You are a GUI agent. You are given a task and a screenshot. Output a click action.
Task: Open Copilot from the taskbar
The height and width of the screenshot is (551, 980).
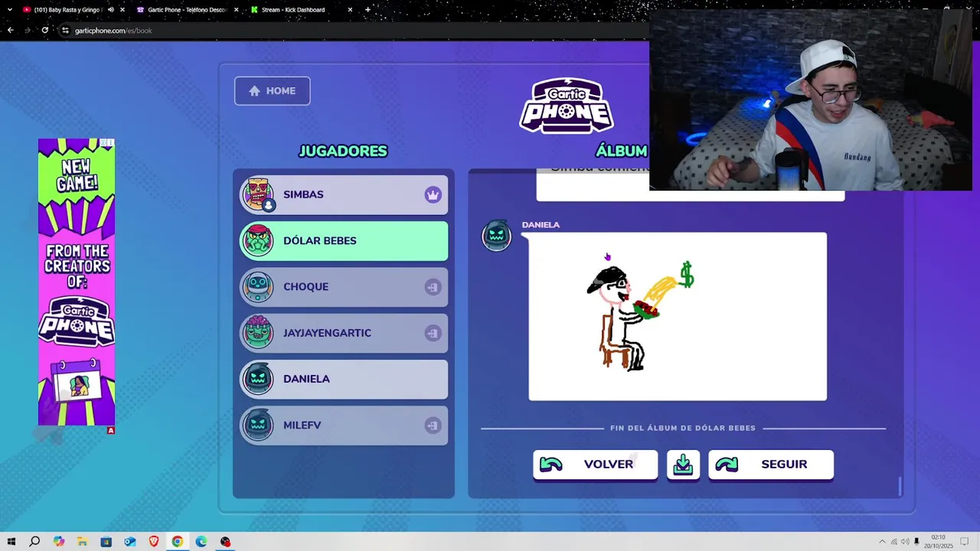[x=59, y=542]
